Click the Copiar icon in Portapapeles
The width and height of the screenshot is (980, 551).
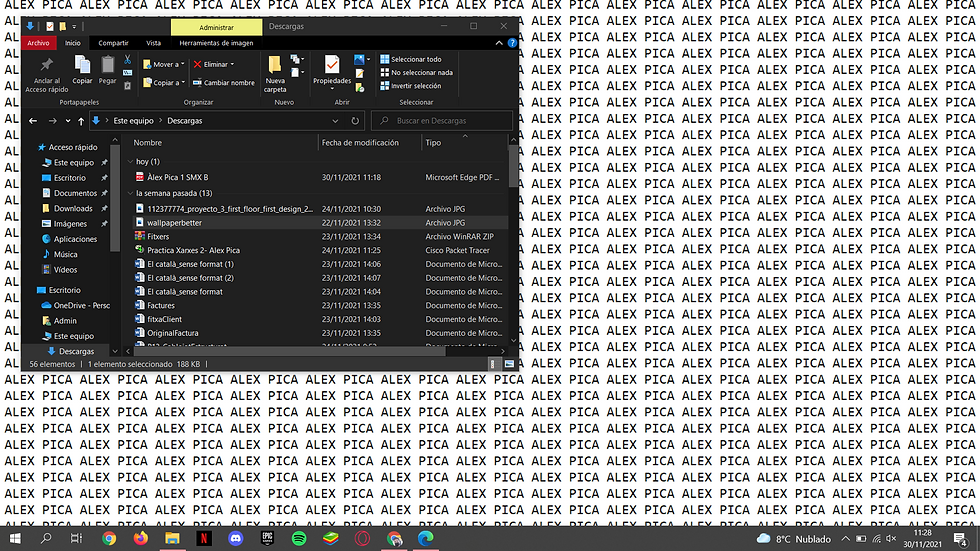(82, 64)
